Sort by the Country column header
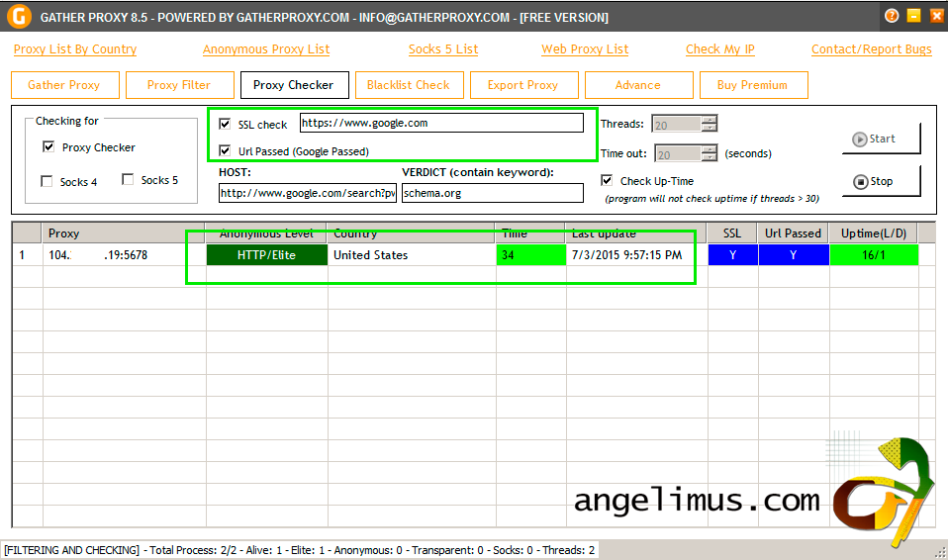This screenshot has height=560, width=948. [x=411, y=233]
